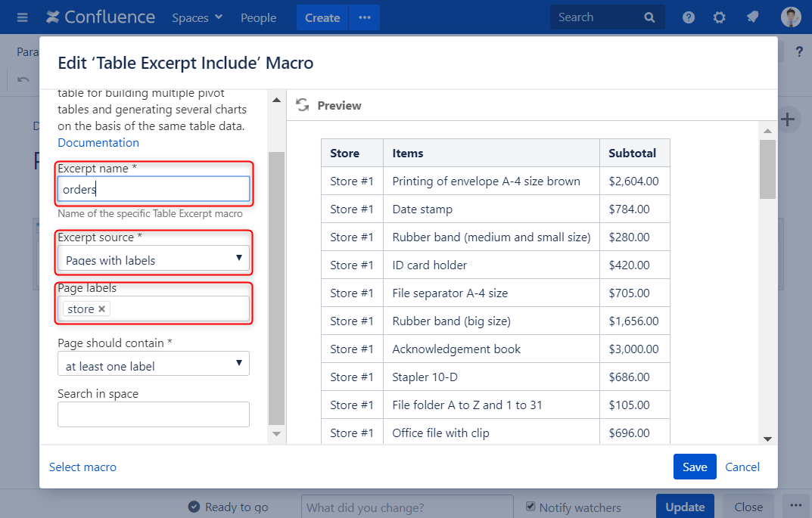Open the hamburger navigation menu
Screen dimensions: 812x518
21,17
